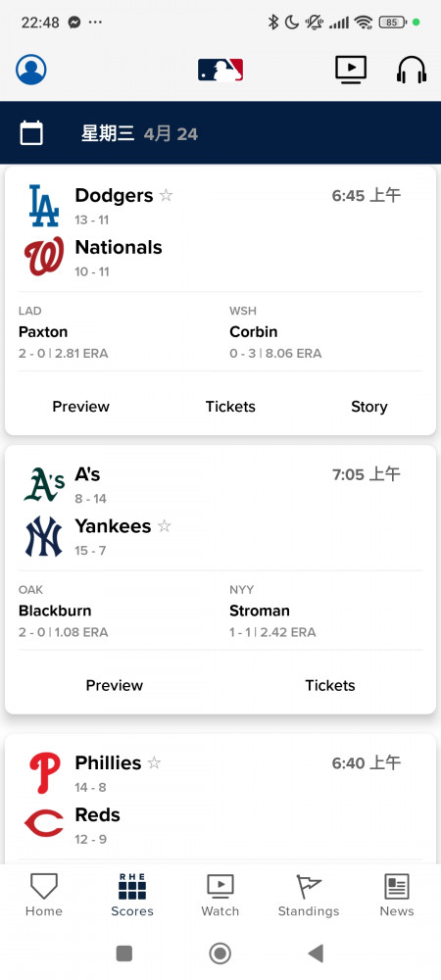Toggle the Yankees favorite star
Screen dimensions: 441x980
pos(165,526)
